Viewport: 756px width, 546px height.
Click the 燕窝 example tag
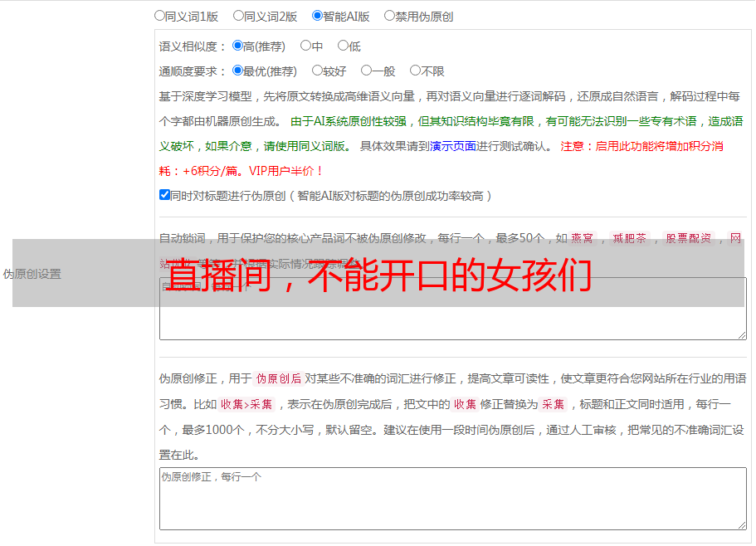coord(582,238)
